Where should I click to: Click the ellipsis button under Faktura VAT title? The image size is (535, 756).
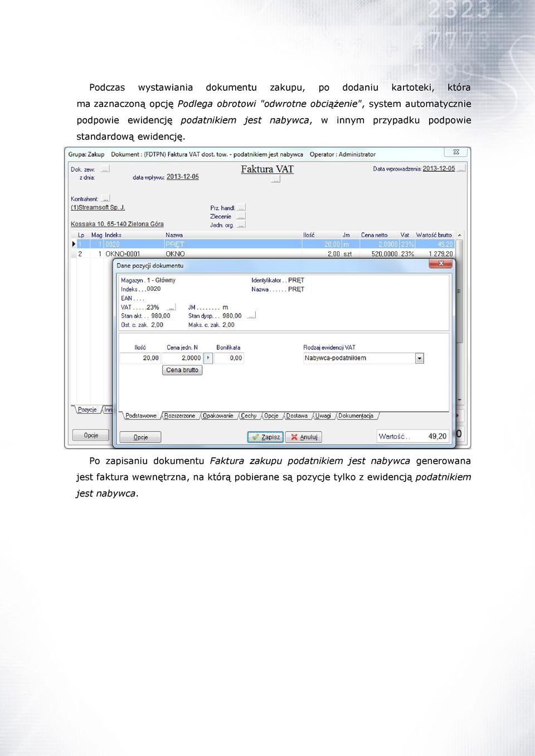click(x=275, y=179)
